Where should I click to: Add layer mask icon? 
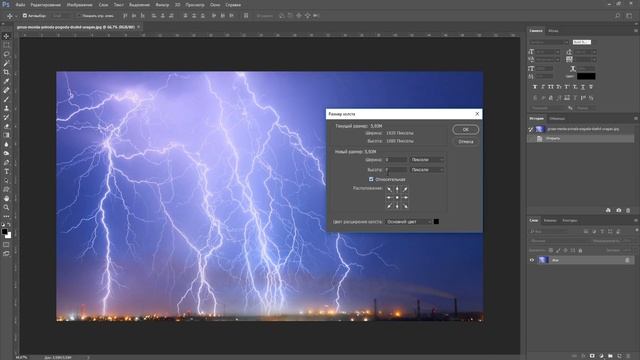click(x=592, y=356)
